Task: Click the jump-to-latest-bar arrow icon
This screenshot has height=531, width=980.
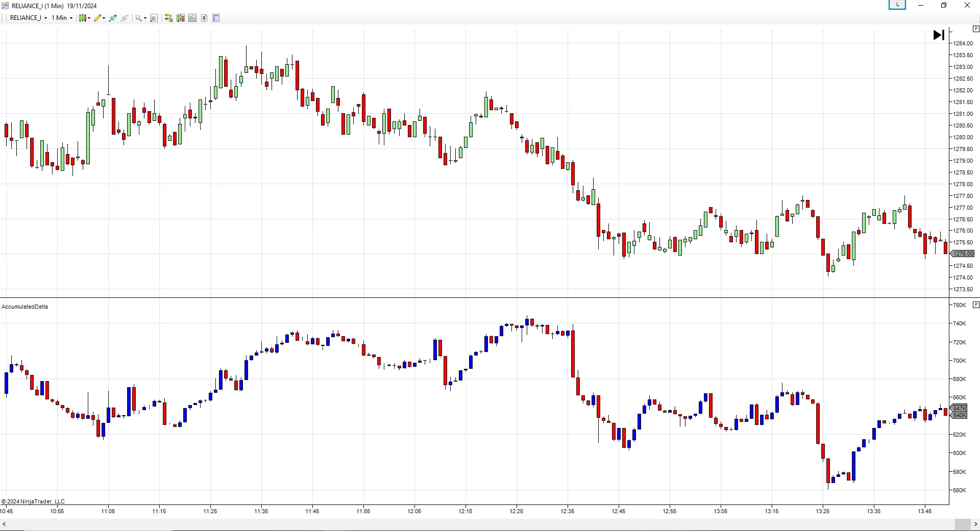Action: coord(939,35)
